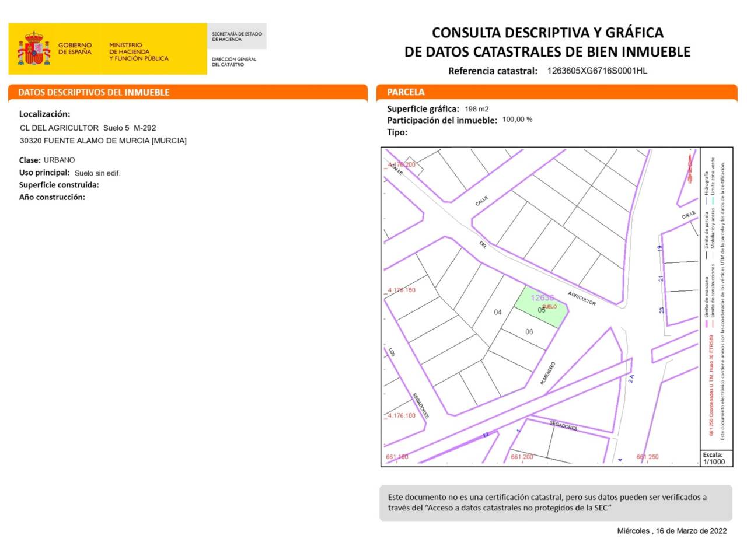
Task: Click the '661.200' coordinate label
Action: tap(522, 457)
